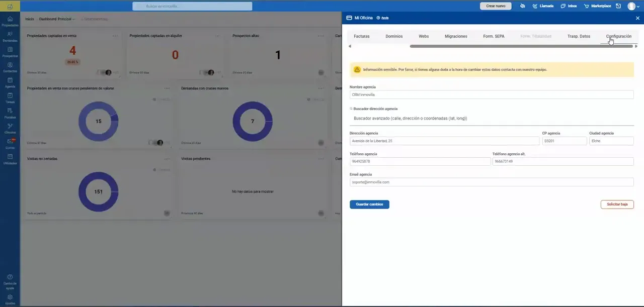The width and height of the screenshot is (644, 307).
Task: Open Centro de ayuda in sidebar
Action: 10,282
